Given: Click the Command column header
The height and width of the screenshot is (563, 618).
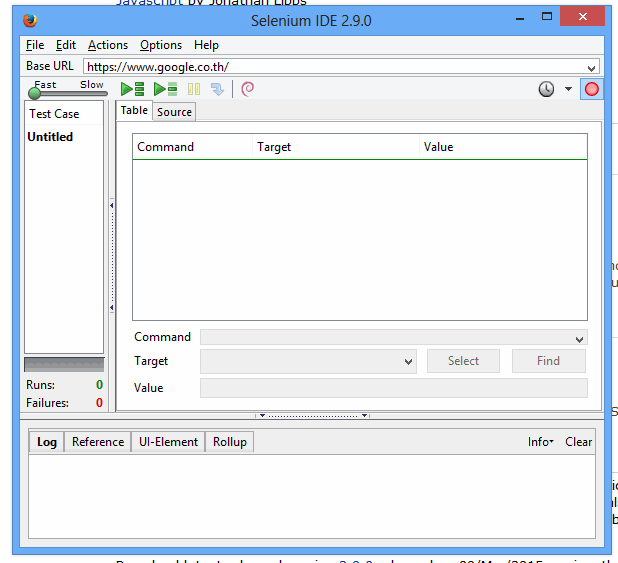Looking at the screenshot, I should [192, 147].
